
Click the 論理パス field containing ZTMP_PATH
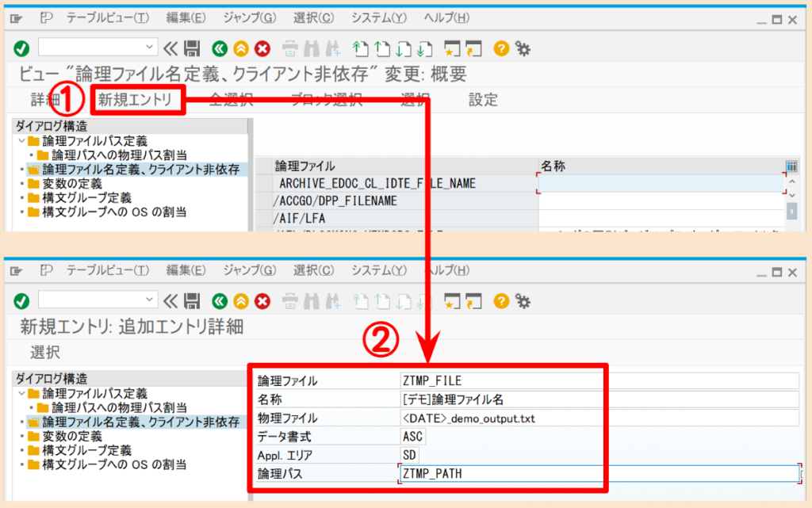click(x=598, y=474)
